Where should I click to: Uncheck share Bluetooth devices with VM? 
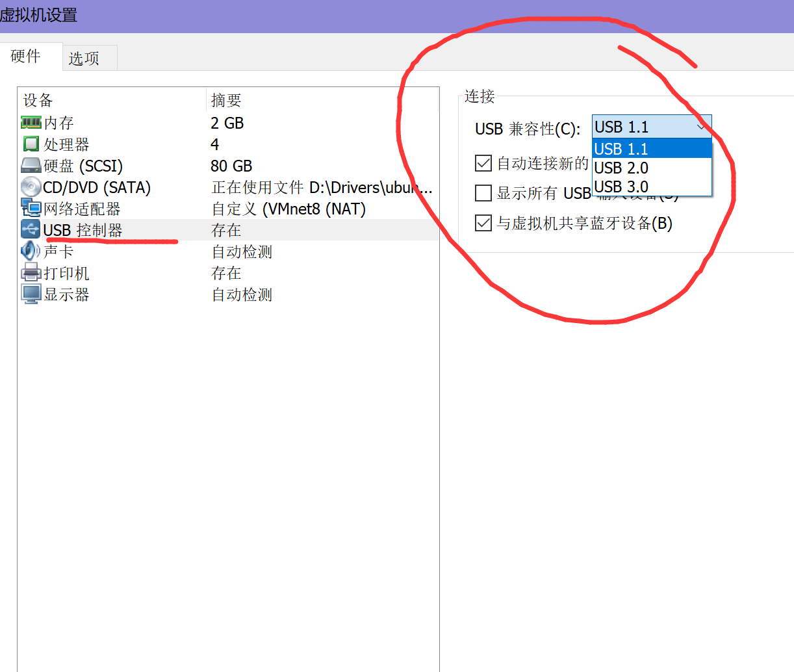pos(483,223)
